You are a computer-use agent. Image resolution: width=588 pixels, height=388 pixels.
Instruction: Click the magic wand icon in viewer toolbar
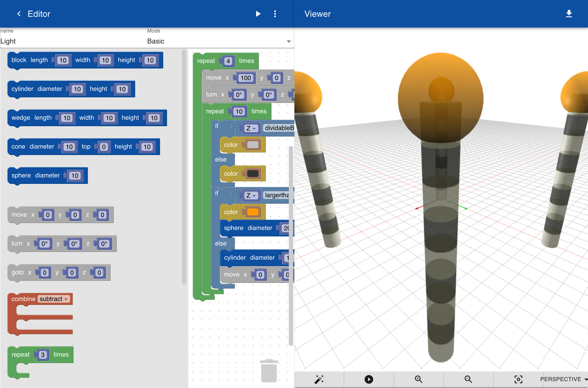(319, 379)
